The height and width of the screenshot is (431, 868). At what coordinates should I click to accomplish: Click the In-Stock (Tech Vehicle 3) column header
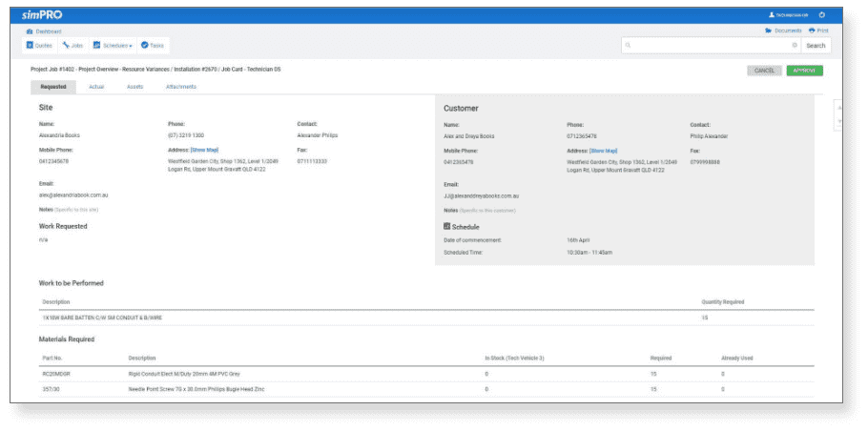(x=514, y=359)
